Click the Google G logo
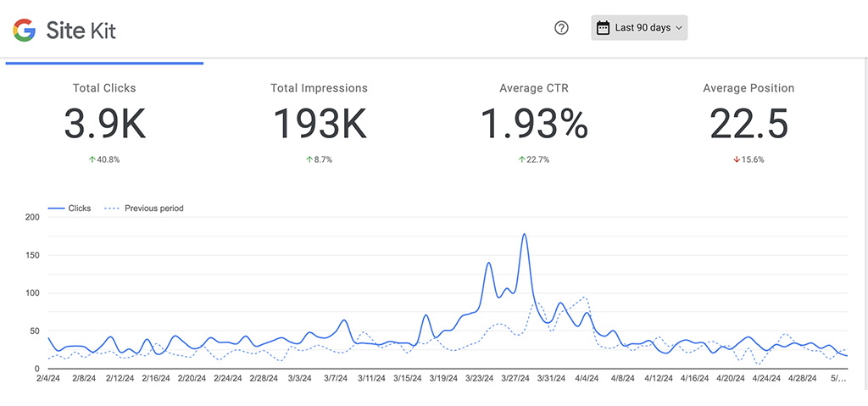Viewport: 868px width, 406px height. click(24, 31)
